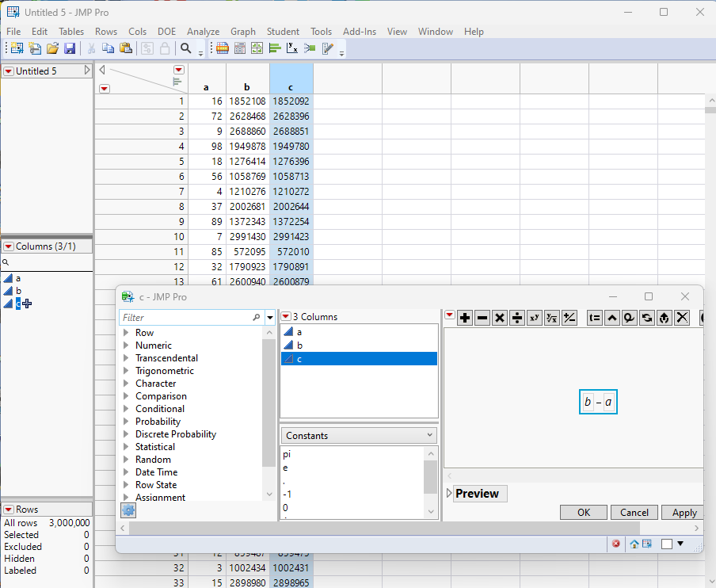Copy using the toolbar Copy icon

pos(107,48)
